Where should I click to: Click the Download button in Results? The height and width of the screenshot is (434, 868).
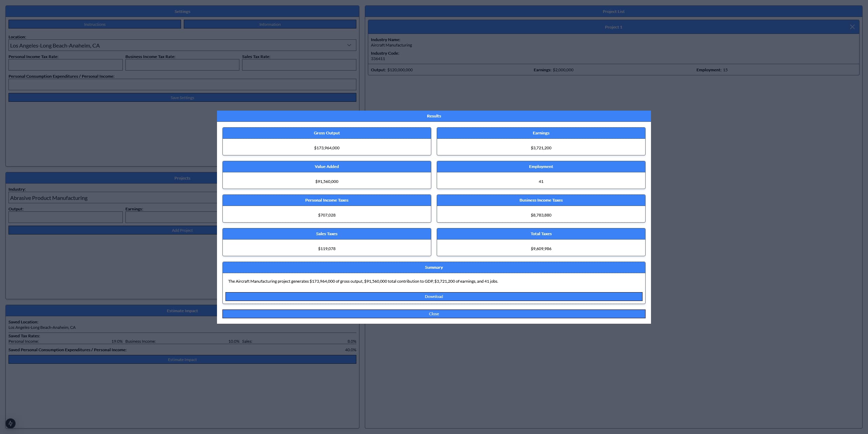pos(433,296)
